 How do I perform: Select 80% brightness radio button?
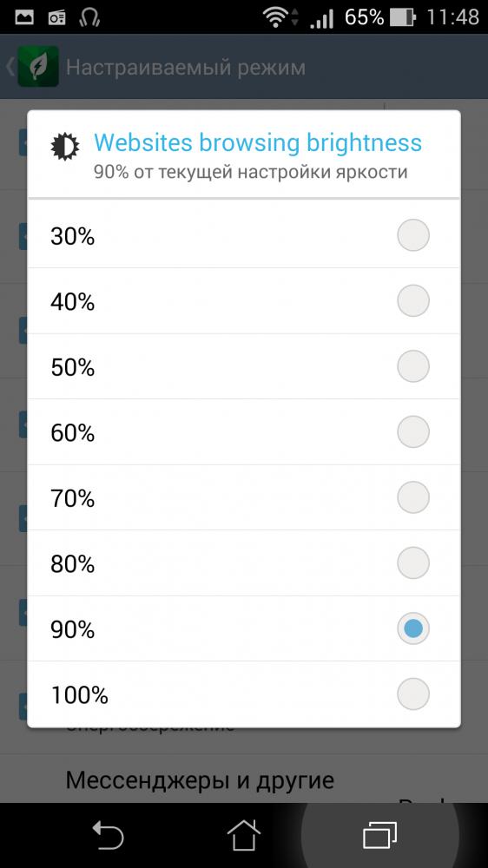pyautogui.click(x=413, y=563)
